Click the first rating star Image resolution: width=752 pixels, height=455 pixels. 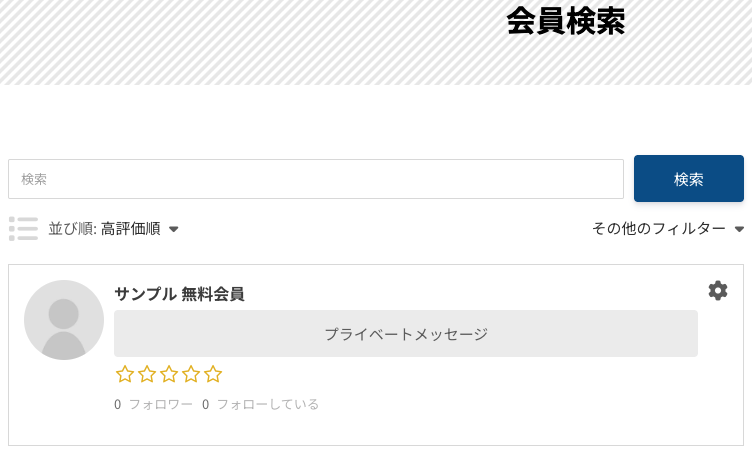[125, 374]
